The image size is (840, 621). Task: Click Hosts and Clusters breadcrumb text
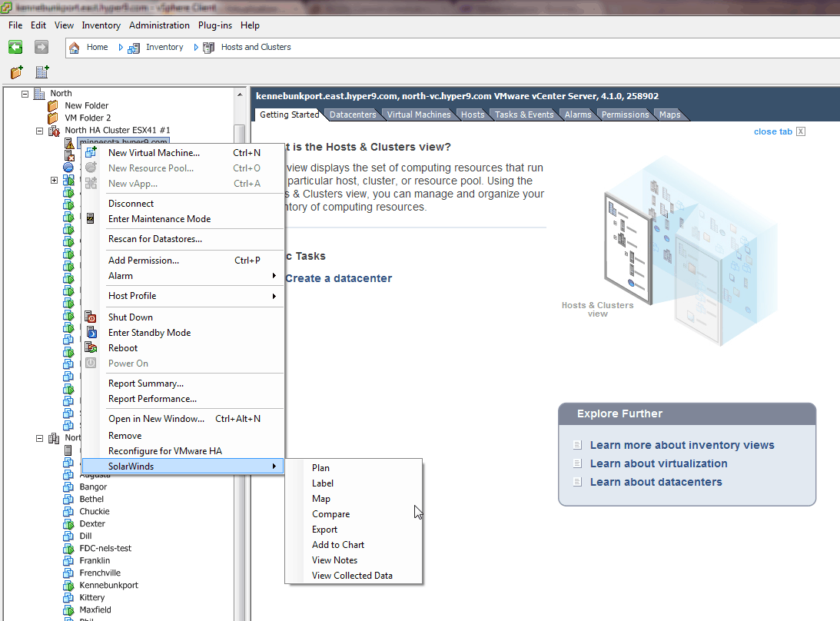[x=256, y=47]
